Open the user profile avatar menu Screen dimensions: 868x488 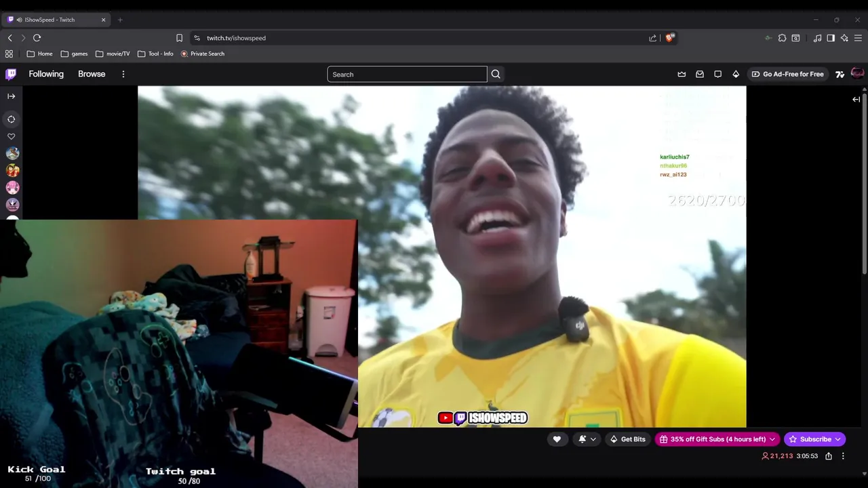857,73
